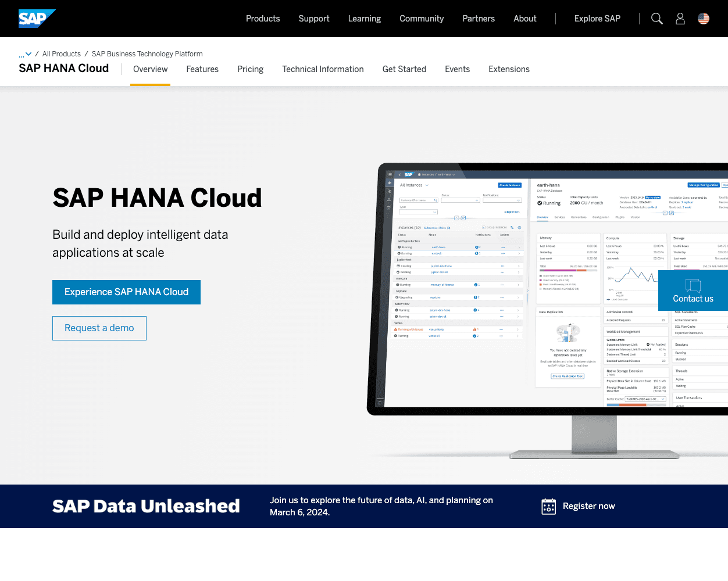Open the user account icon
The width and height of the screenshot is (728, 581).
[680, 19]
